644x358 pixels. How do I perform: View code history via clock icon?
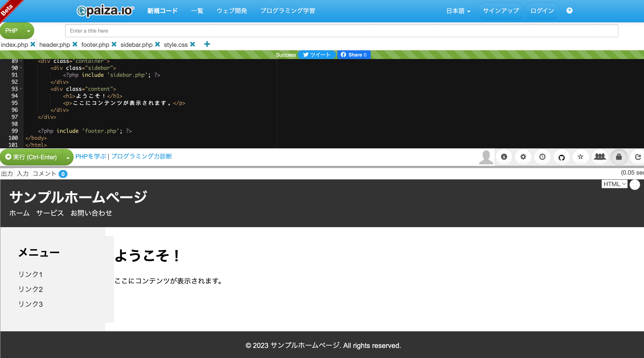[x=542, y=157]
